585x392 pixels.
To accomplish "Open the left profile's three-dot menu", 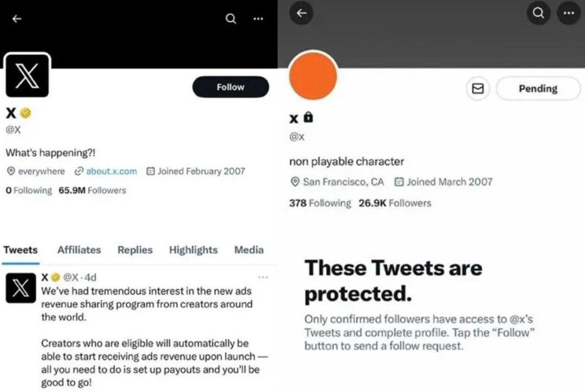I will (x=258, y=19).
